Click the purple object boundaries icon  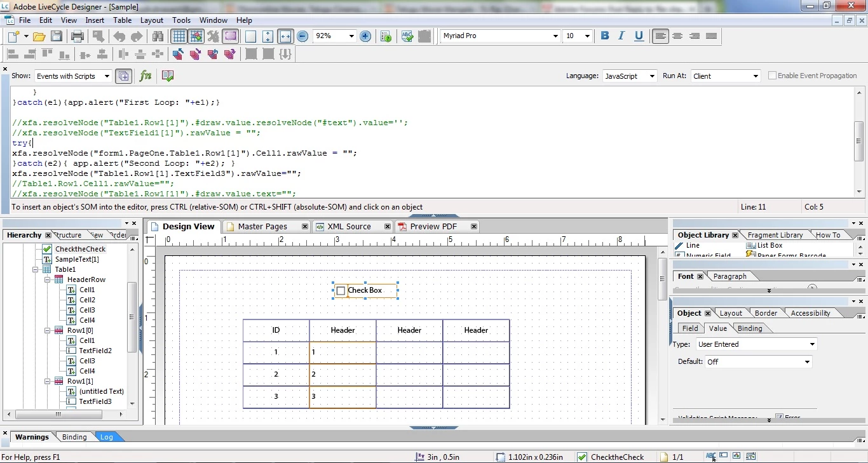click(x=230, y=36)
